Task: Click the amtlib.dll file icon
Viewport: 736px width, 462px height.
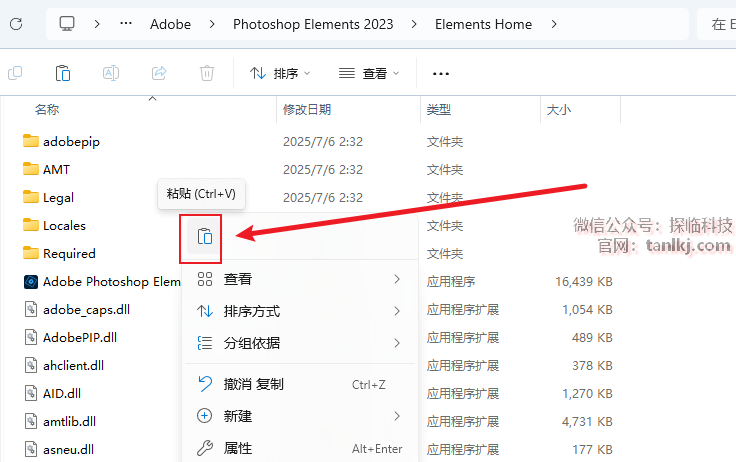Action: [x=31, y=421]
